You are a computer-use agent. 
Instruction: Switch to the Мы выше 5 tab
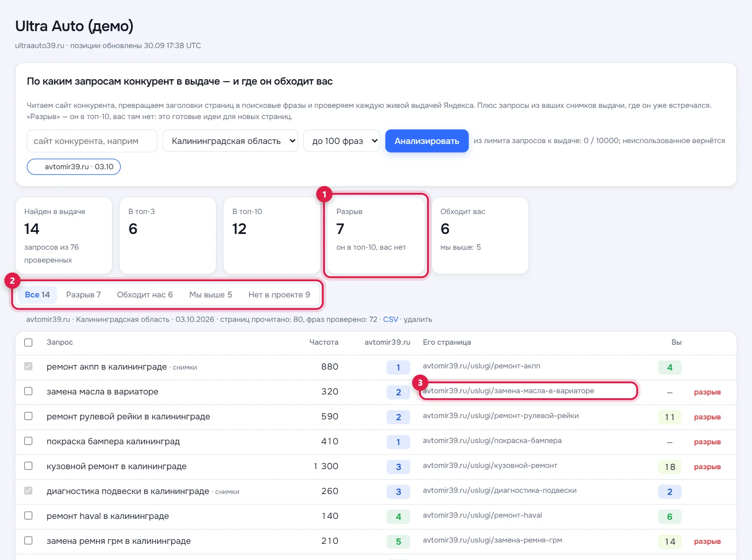(x=210, y=295)
